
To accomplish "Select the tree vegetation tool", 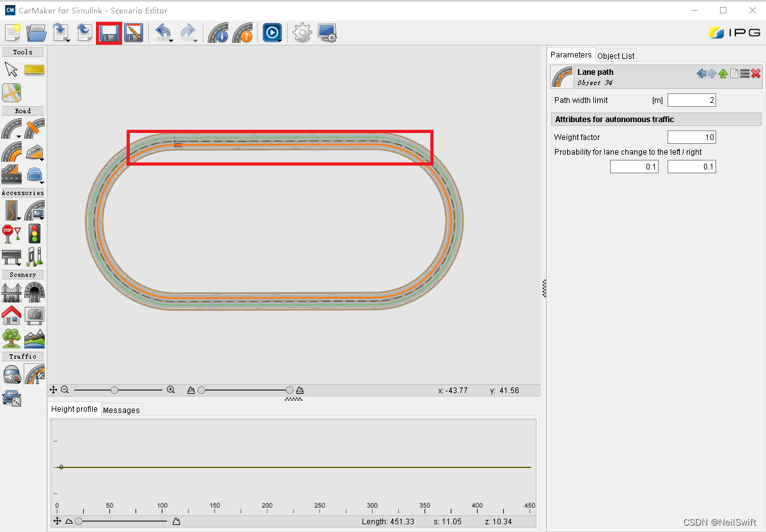I will (12, 338).
